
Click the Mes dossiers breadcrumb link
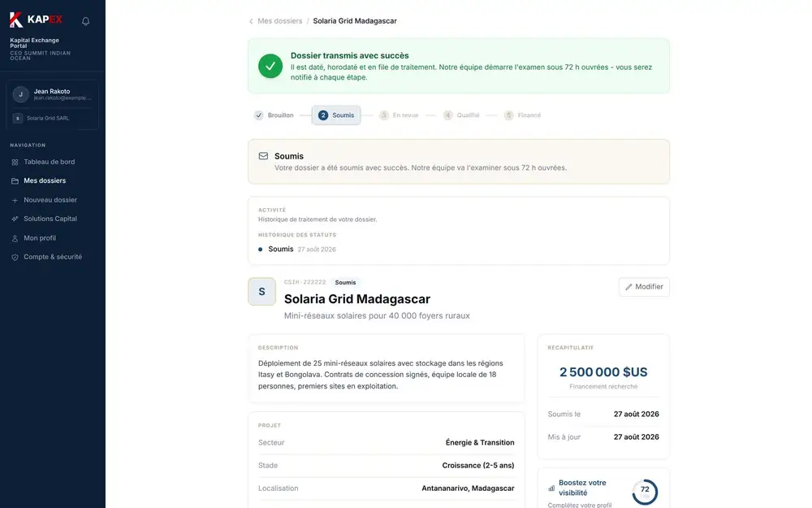click(x=279, y=21)
